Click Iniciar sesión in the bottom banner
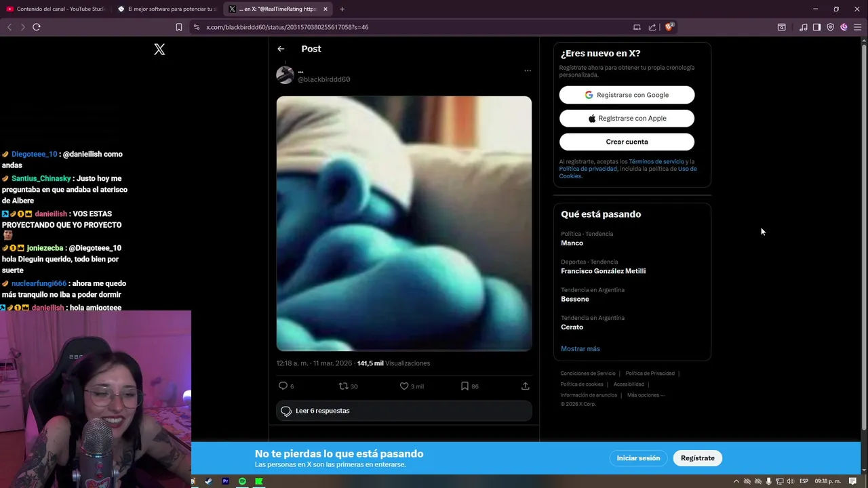The width and height of the screenshot is (868, 488). point(638,458)
